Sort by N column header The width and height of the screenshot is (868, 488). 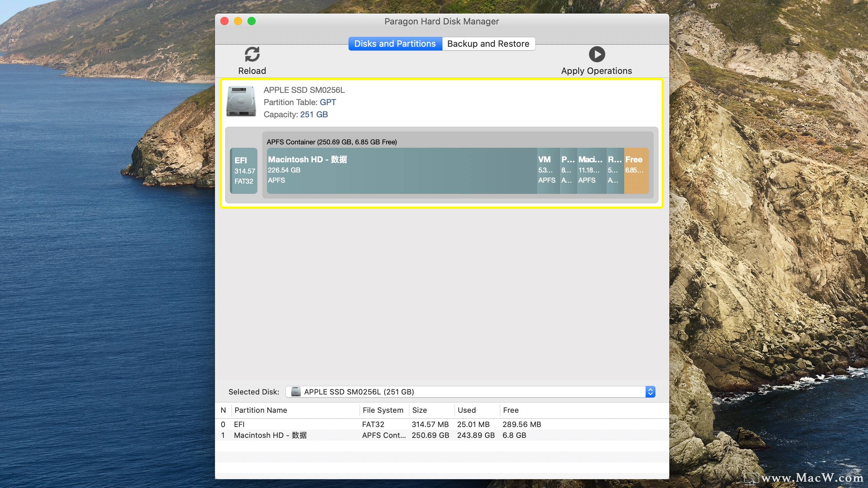click(223, 410)
